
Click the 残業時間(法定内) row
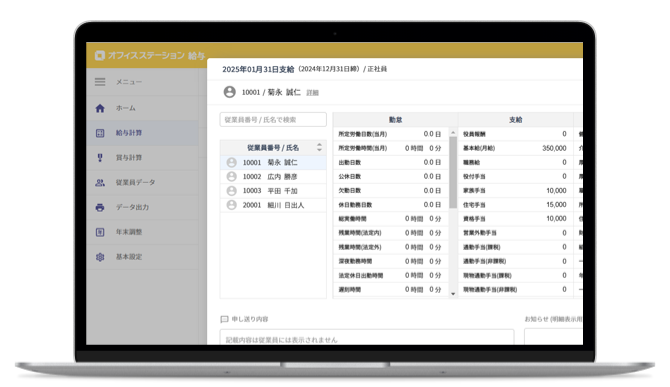coord(391,233)
